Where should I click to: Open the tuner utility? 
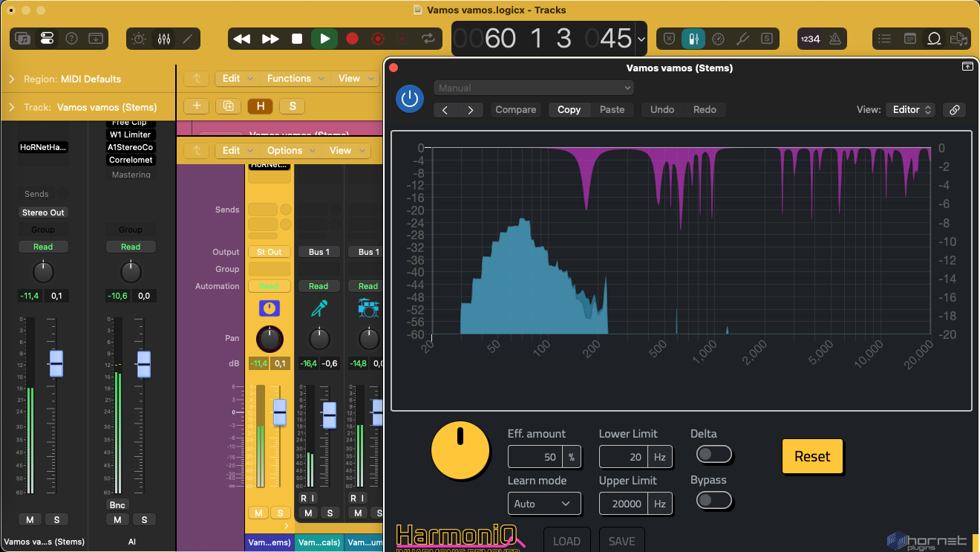pyautogui.click(x=742, y=39)
